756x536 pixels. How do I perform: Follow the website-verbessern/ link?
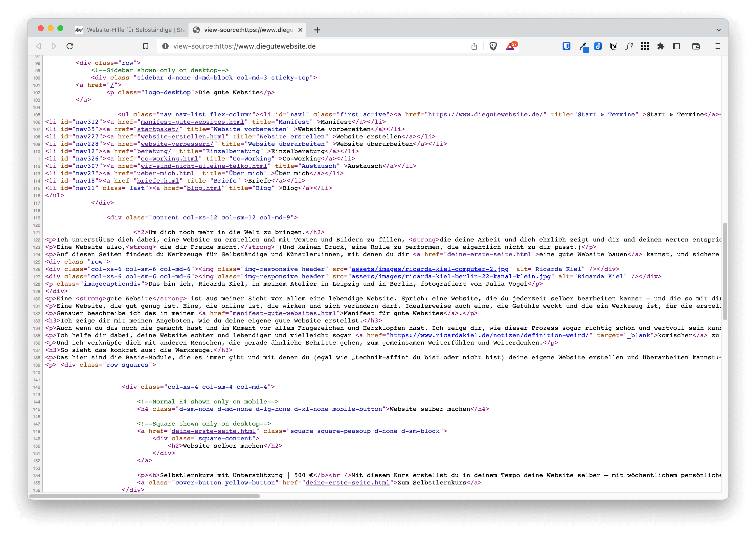coord(177,144)
